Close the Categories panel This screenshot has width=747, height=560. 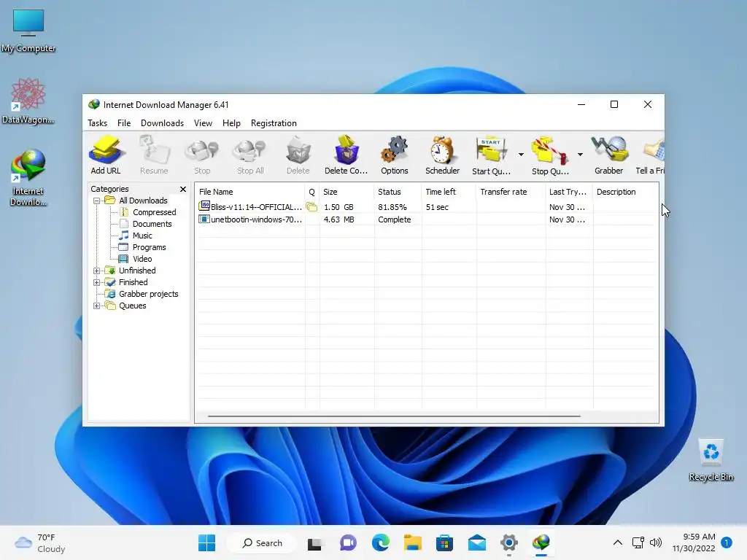pyautogui.click(x=183, y=189)
